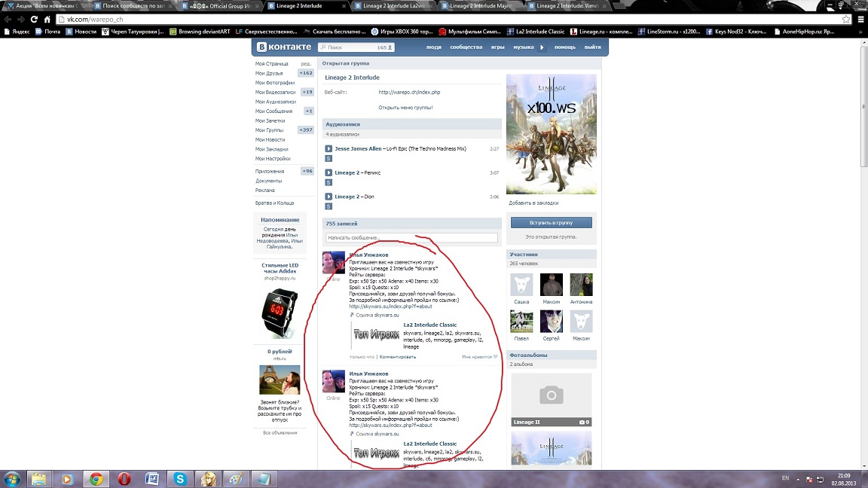Click the S icon under Jesse James Allen track
This screenshot has width=868, height=488.
pyautogui.click(x=329, y=159)
